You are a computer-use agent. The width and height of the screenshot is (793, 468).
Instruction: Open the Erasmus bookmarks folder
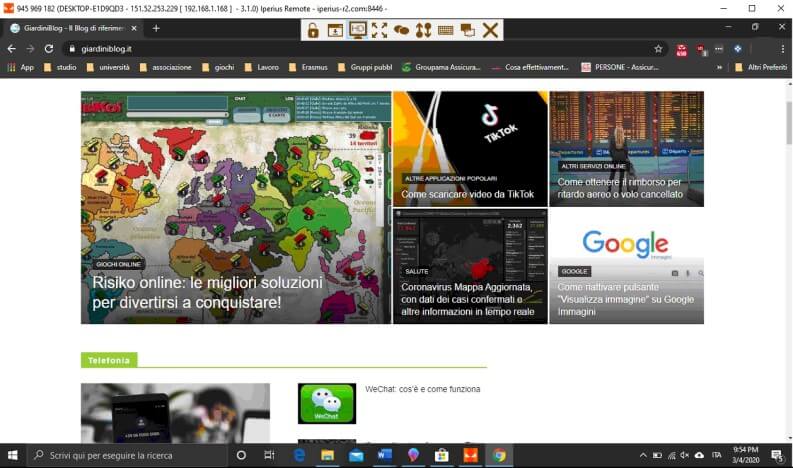(309, 67)
